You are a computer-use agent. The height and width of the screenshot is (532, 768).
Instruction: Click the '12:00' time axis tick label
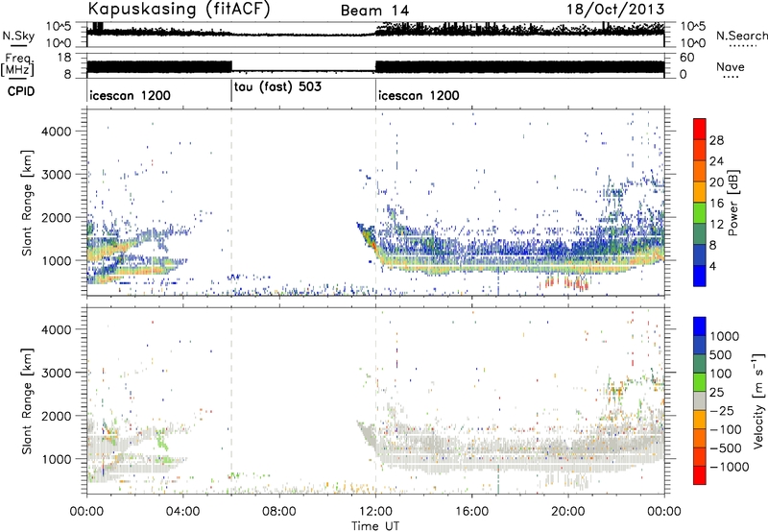pyautogui.click(x=375, y=512)
